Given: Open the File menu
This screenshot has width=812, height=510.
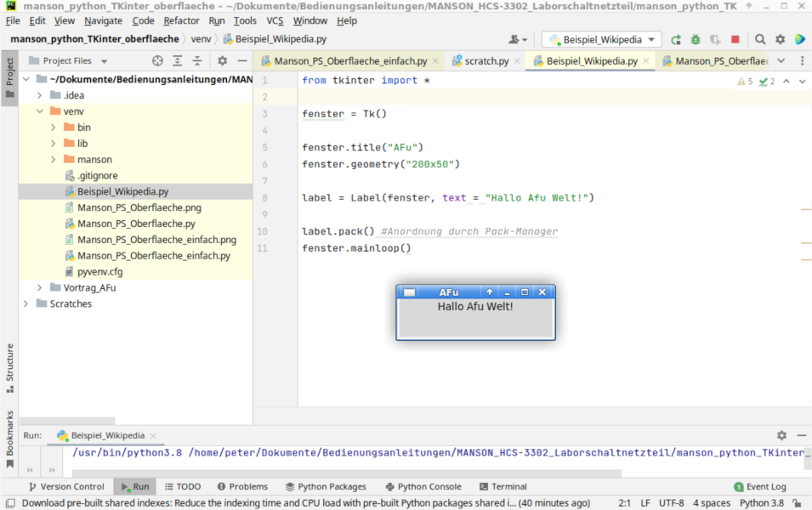Looking at the screenshot, I should pos(13,20).
